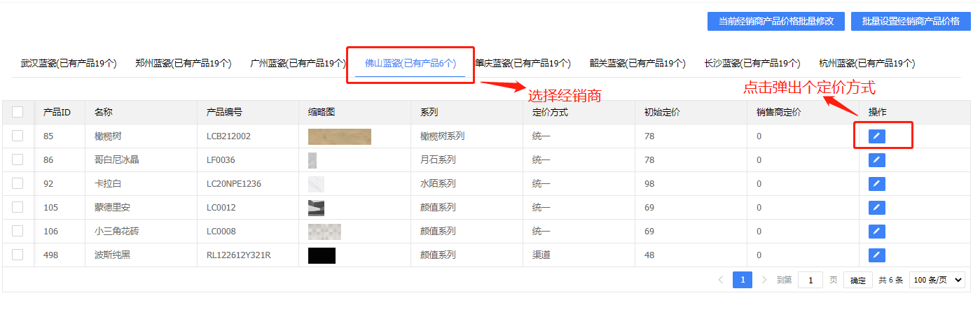Viewport: 980px width, 319px height.
Task: Check the row checkbox for product ID 92
Action: pos(18,183)
